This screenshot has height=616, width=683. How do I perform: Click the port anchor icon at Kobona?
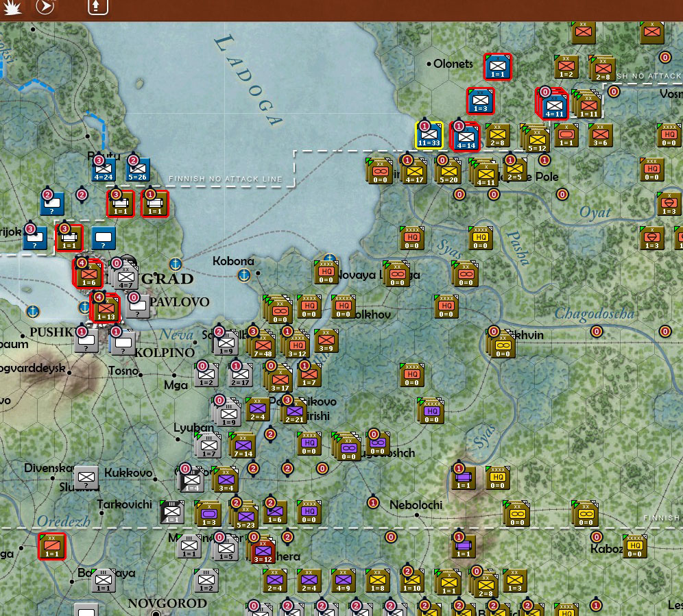[x=244, y=275]
